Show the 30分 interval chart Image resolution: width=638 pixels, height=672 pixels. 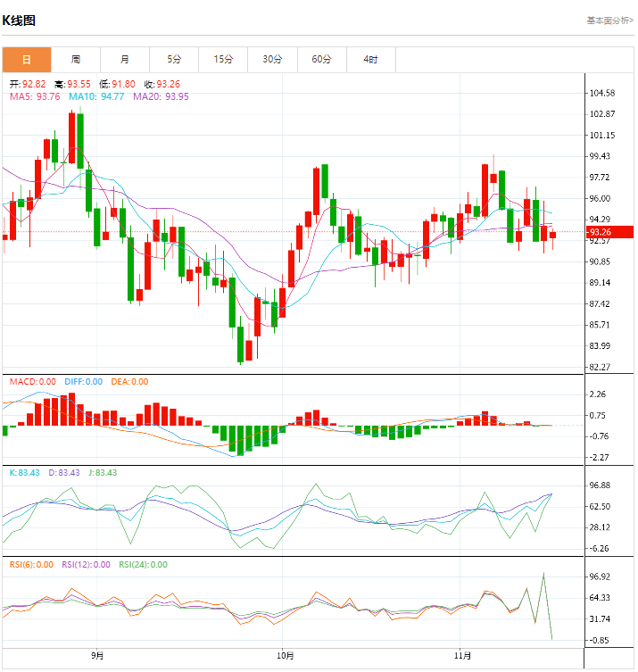point(272,60)
